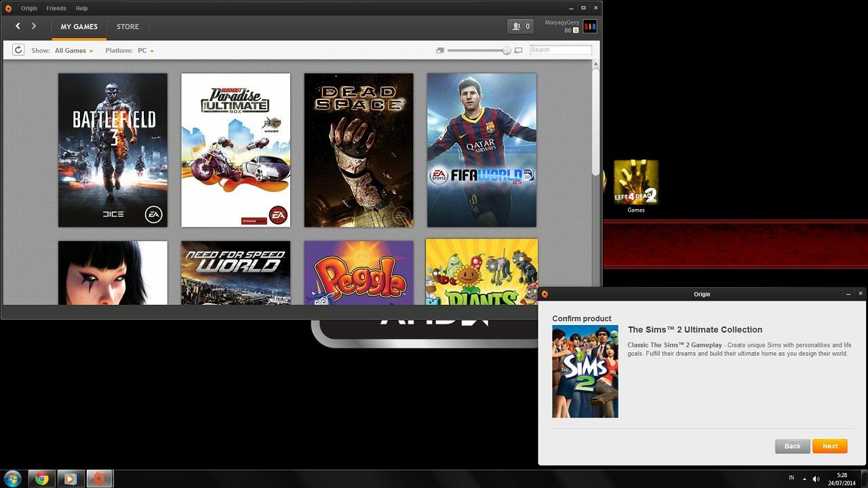Screen dimensions: 868x488
Task: Select the Need for Speed World tile
Action: [236, 273]
